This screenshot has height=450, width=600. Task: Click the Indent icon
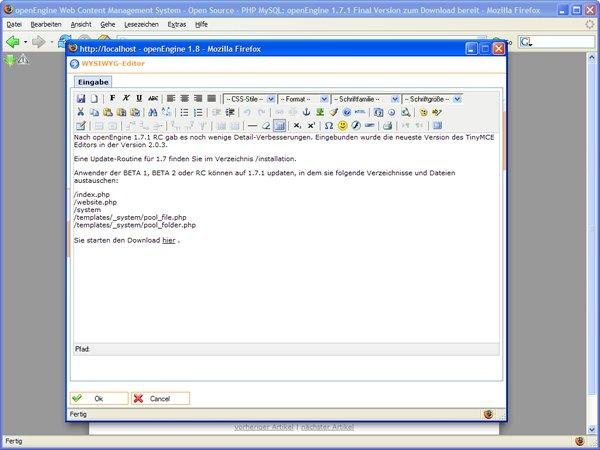pyautogui.click(x=230, y=112)
